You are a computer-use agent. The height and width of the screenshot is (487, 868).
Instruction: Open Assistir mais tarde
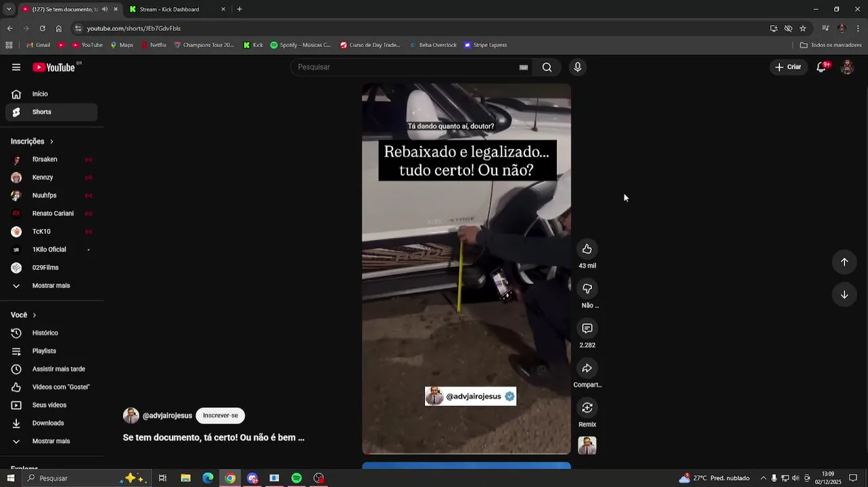point(51,369)
